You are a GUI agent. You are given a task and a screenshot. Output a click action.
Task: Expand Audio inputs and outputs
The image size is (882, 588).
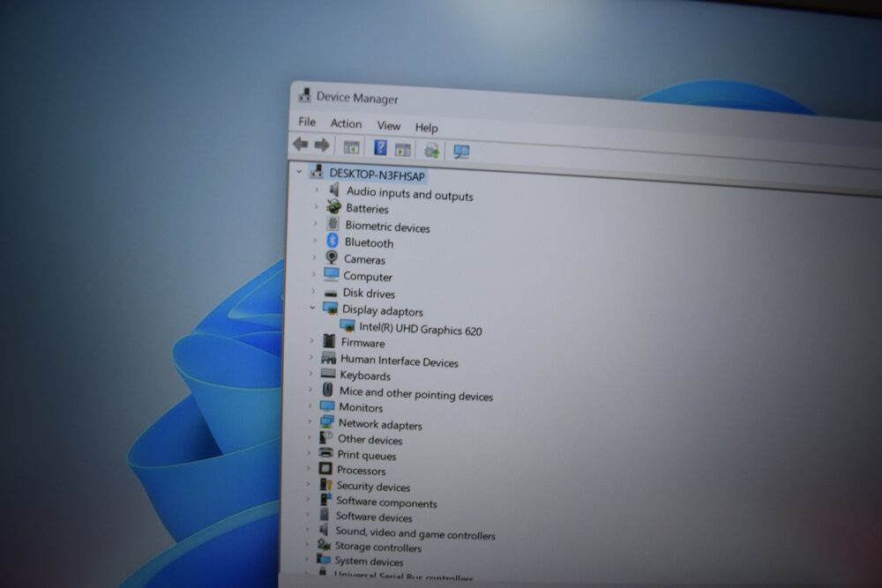316,190
